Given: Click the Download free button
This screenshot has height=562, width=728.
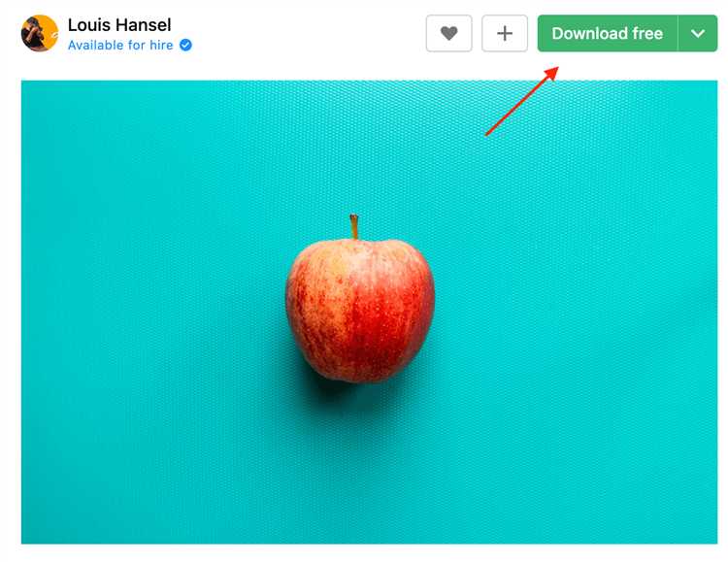Looking at the screenshot, I should pos(608,33).
